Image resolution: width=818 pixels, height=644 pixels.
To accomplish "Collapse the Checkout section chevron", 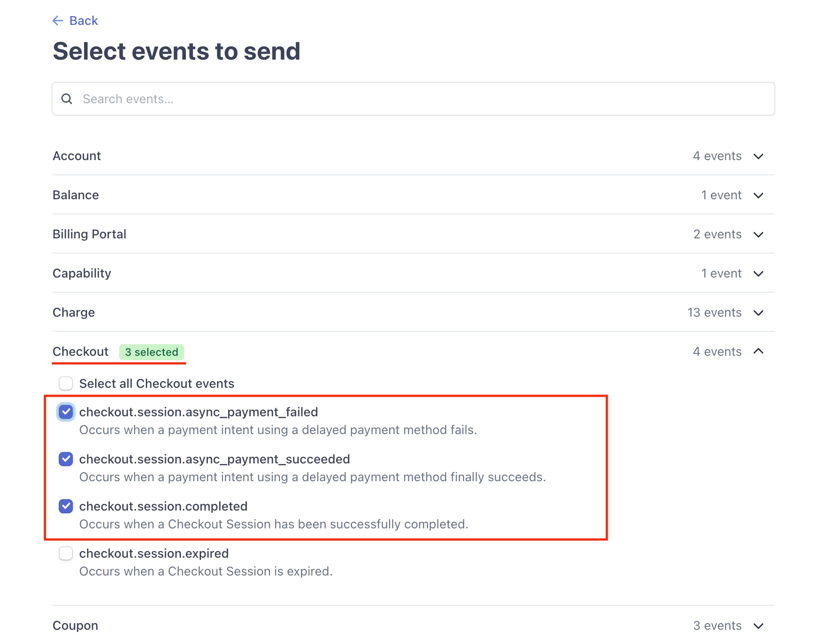I will 758,351.
